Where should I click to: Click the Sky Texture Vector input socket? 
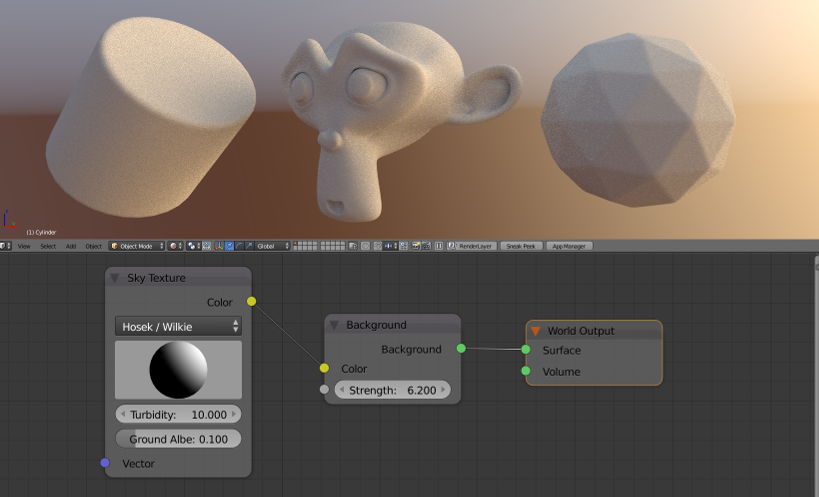(x=105, y=463)
